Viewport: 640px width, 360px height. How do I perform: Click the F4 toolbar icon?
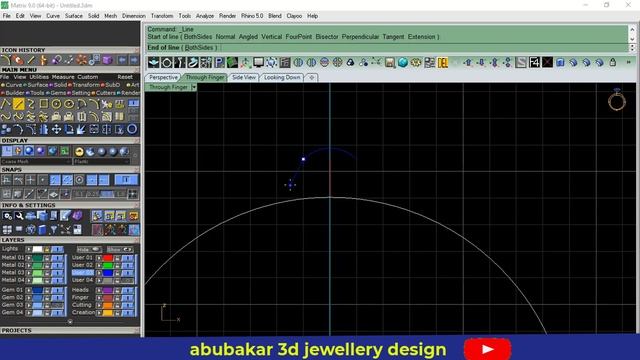tap(534, 62)
